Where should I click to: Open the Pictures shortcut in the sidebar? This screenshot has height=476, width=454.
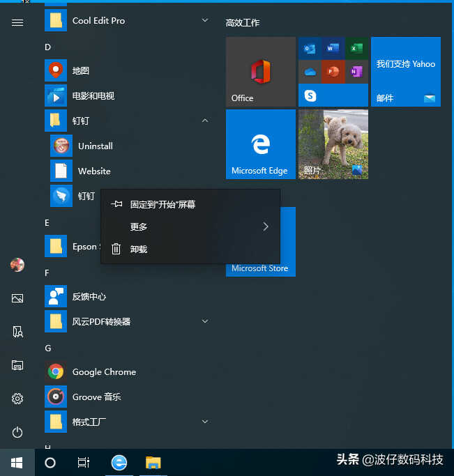click(x=17, y=298)
